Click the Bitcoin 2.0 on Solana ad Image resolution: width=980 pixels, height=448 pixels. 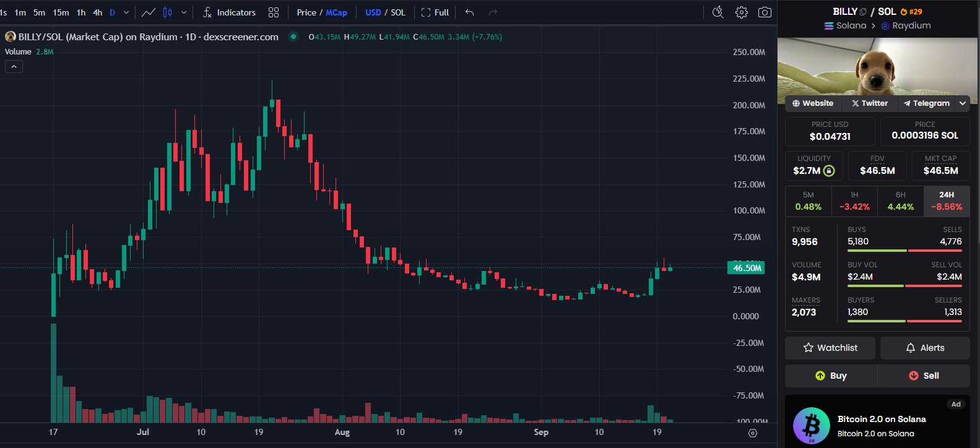[x=877, y=422]
